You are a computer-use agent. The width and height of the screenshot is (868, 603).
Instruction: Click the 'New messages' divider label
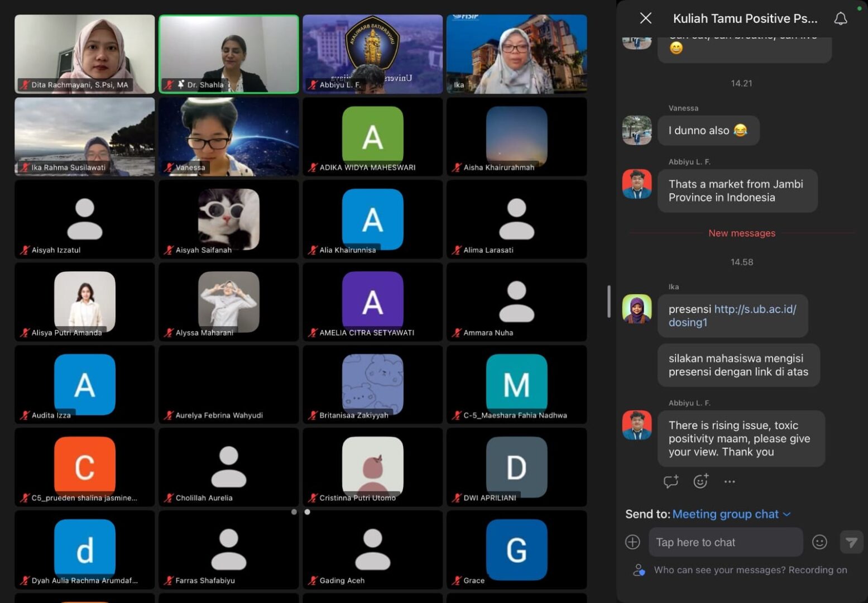pyautogui.click(x=742, y=233)
